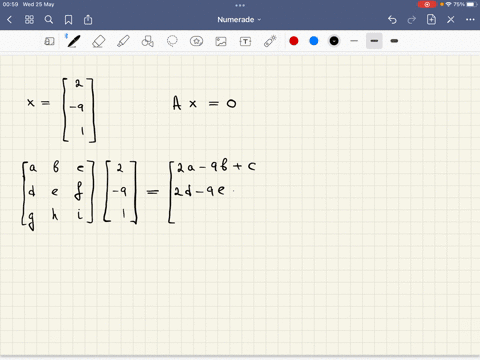Select the Image insert tool
Viewport: 480px width, 360px height.
(x=221, y=41)
